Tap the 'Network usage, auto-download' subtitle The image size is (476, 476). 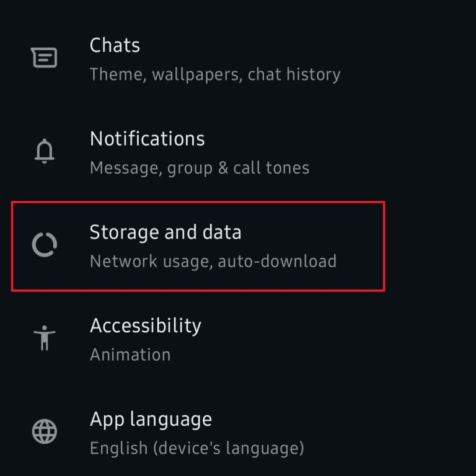pyautogui.click(x=213, y=261)
